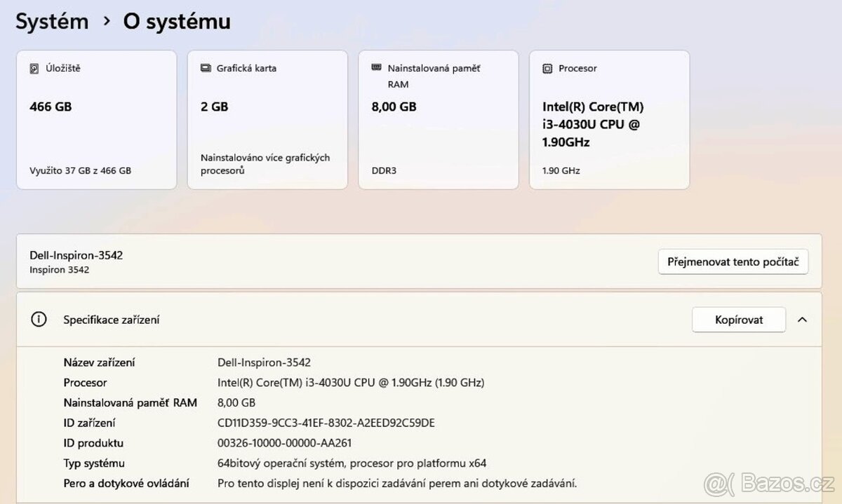Click the storage (Úložiště) disk icon
This screenshot has height=504, width=842.
click(34, 69)
